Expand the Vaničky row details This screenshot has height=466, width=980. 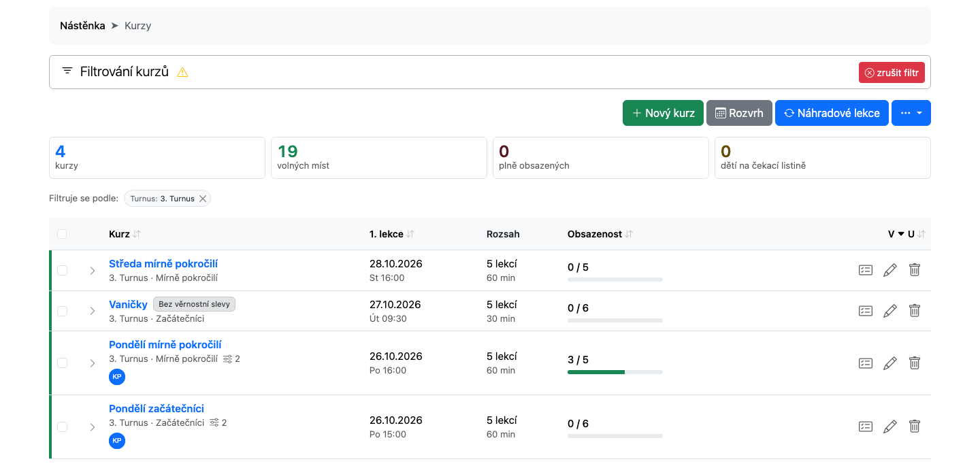(x=93, y=311)
